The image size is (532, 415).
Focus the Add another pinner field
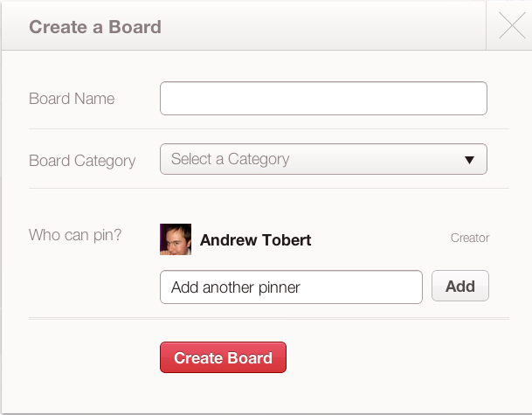(x=291, y=287)
